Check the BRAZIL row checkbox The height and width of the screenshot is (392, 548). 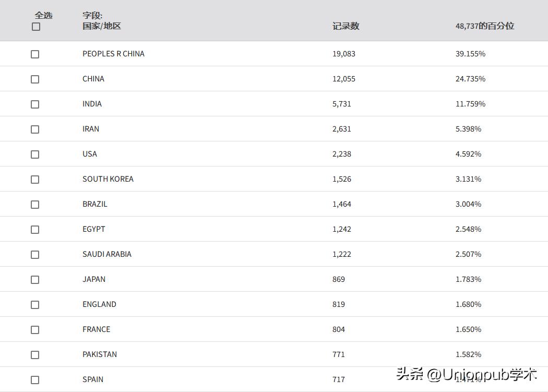click(35, 205)
